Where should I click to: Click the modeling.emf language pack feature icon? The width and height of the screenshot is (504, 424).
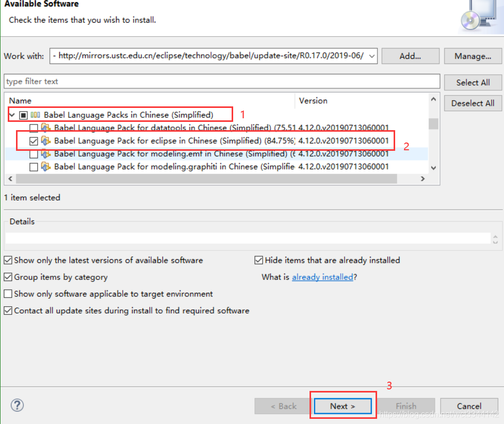(x=45, y=154)
